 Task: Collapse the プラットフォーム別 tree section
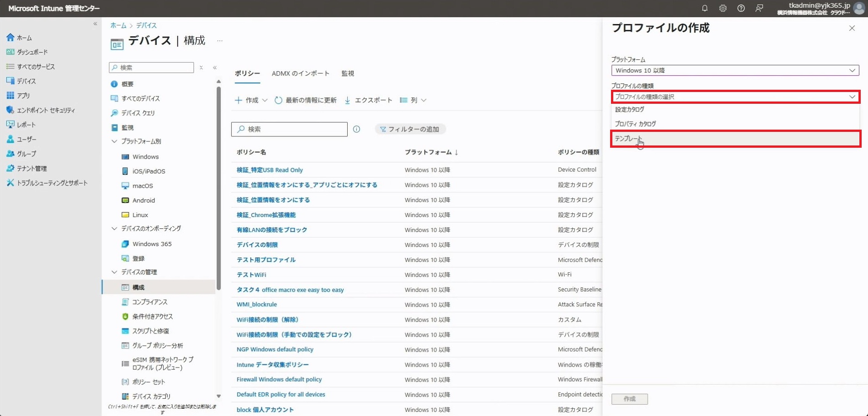(114, 141)
